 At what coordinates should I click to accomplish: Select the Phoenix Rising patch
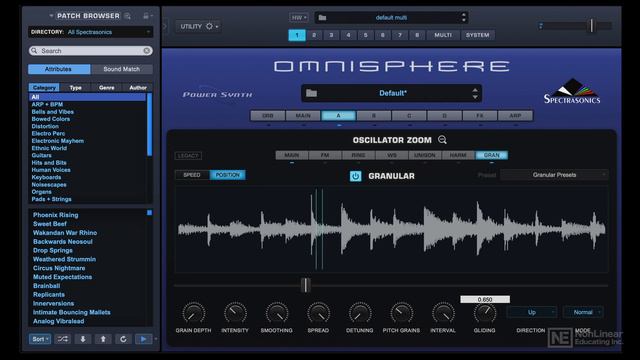click(x=56, y=215)
